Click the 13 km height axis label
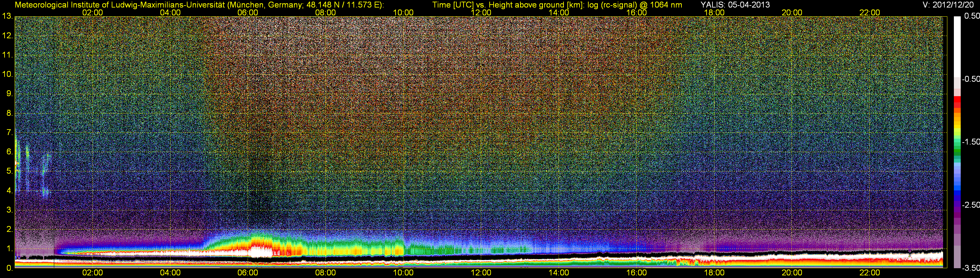Image resolution: width=980 pixels, height=278 pixels. point(7,16)
